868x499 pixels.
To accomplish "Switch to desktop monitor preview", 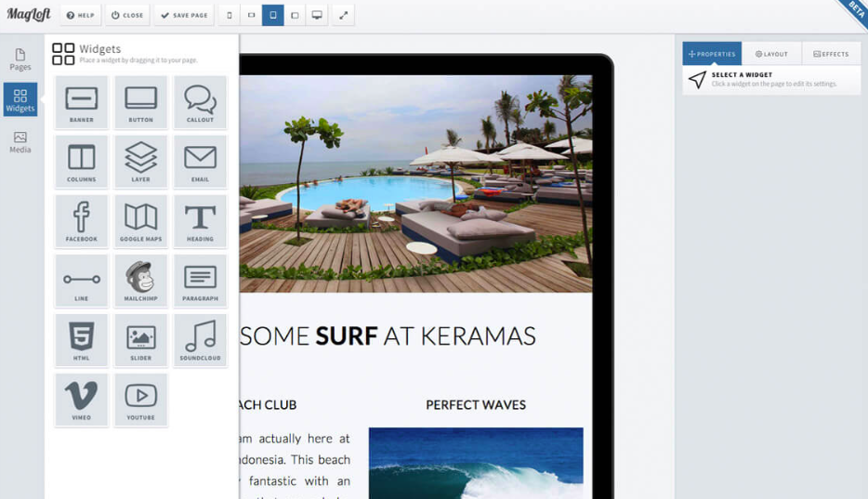I will (x=317, y=16).
